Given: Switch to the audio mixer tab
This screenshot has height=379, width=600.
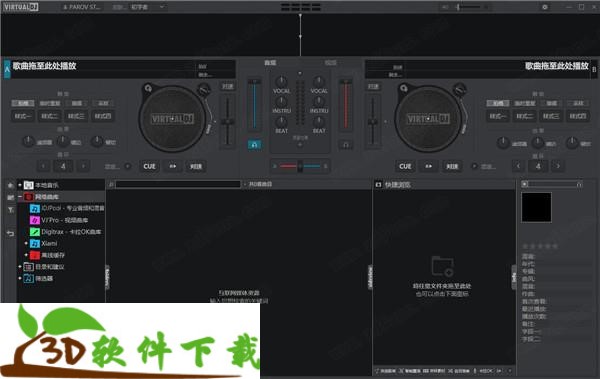Looking at the screenshot, I should (x=270, y=62).
